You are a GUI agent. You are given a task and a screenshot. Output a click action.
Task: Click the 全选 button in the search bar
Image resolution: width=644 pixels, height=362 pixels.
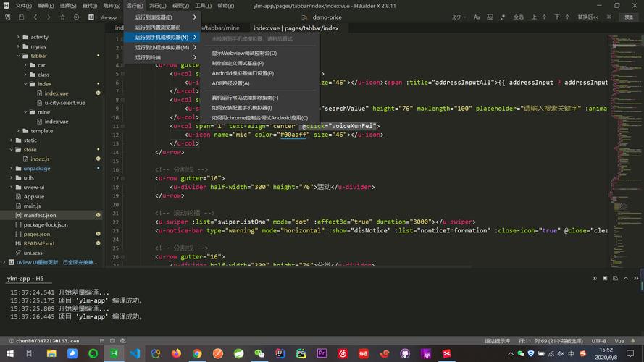pyautogui.click(x=518, y=17)
